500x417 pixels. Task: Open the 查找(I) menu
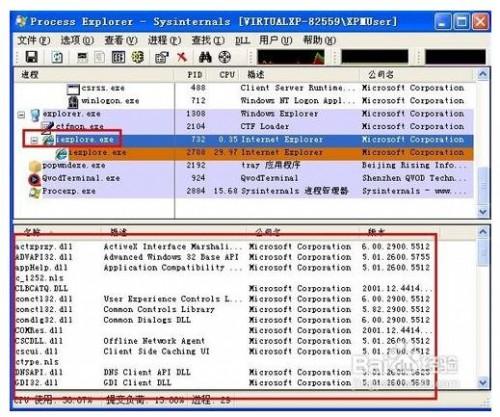coord(208,40)
